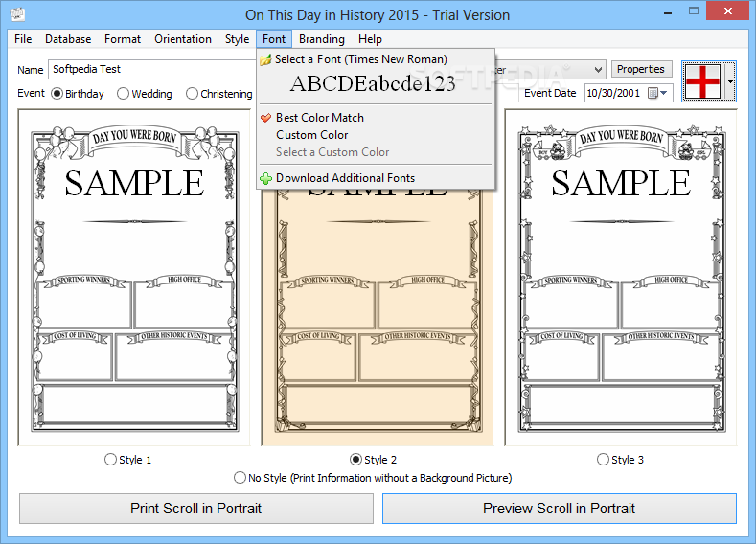Open the calendar icon in Event Date field

[653, 93]
